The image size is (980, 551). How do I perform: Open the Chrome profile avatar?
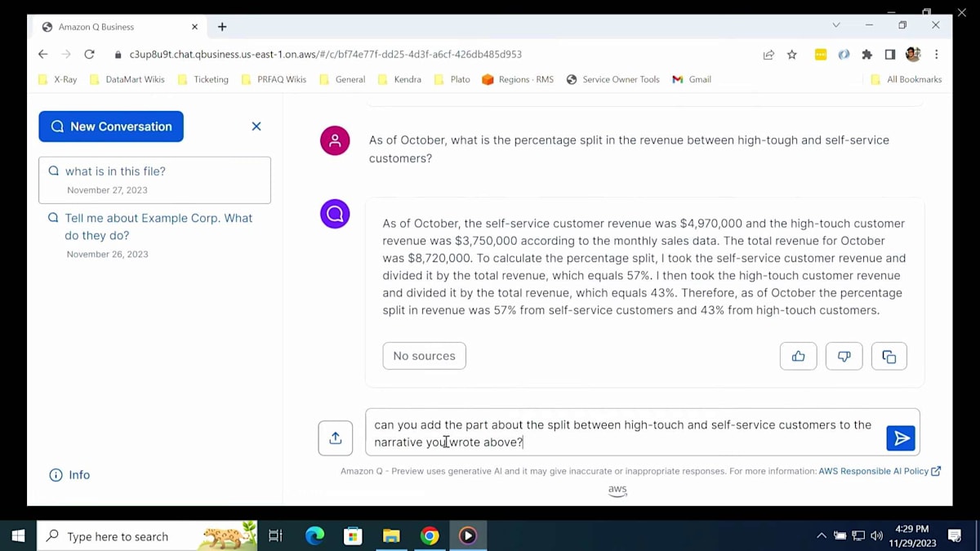913,55
